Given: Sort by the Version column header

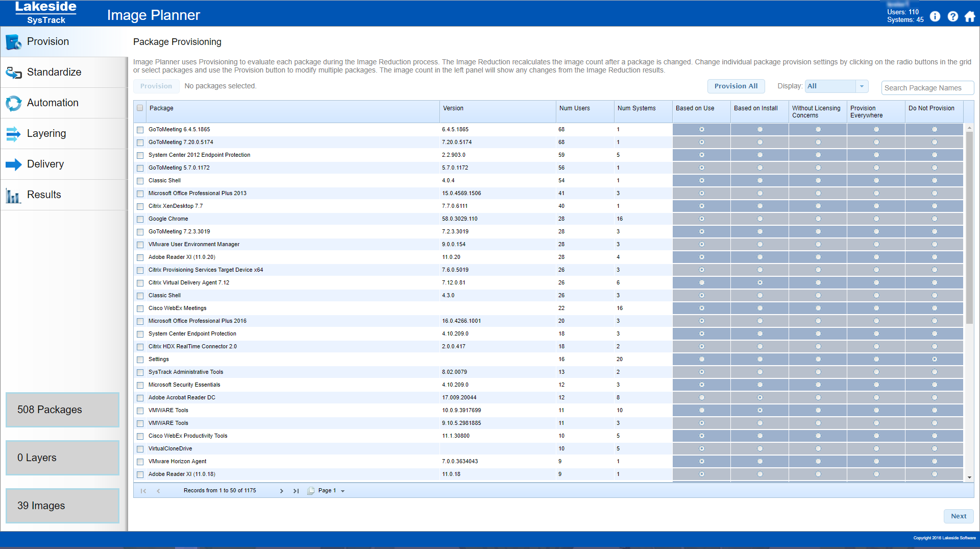Looking at the screenshot, I should coord(498,111).
